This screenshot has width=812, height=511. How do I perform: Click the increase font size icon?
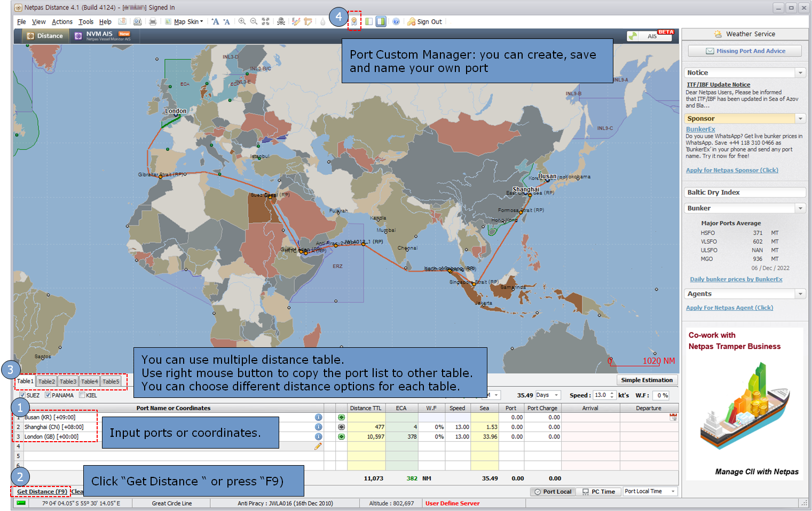pyautogui.click(x=215, y=22)
